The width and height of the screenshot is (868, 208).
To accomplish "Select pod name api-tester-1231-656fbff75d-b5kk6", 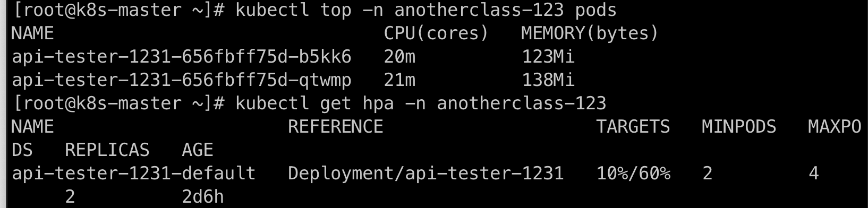I will click(x=182, y=56).
